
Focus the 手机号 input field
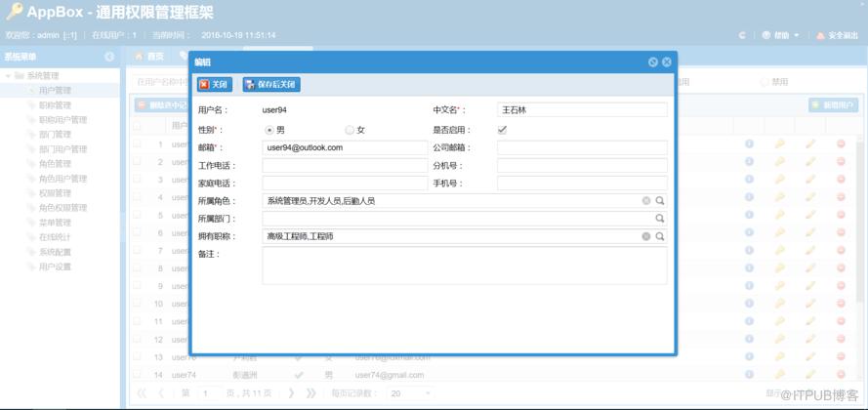(x=582, y=184)
